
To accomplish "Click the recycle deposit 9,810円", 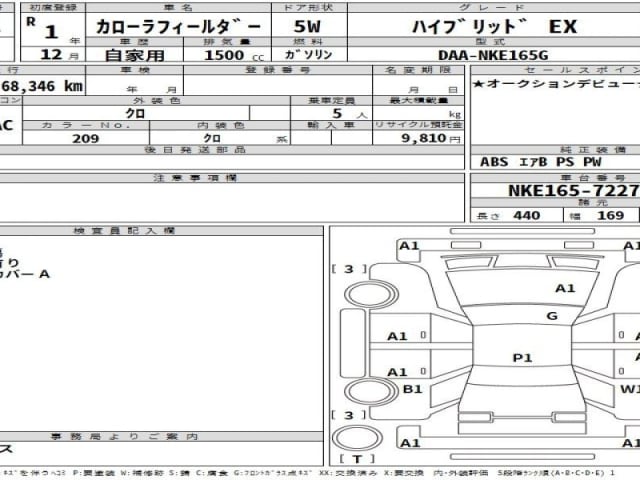I will click(x=431, y=138).
